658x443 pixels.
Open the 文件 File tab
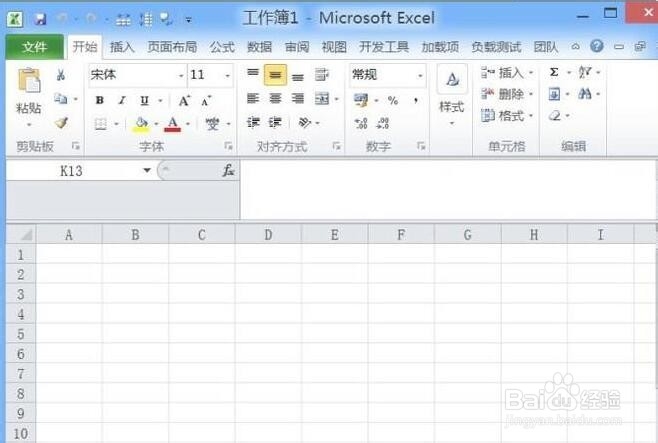[x=34, y=47]
